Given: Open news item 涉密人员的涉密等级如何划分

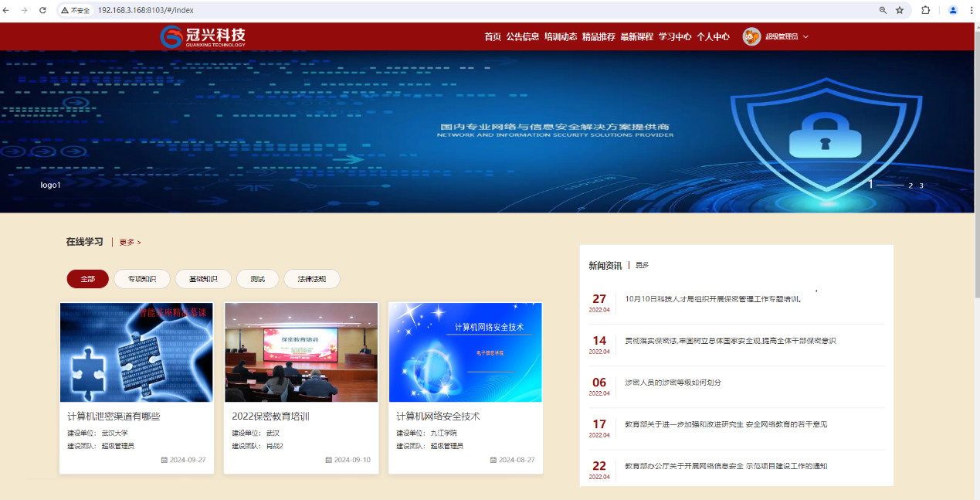Looking at the screenshot, I should [673, 383].
